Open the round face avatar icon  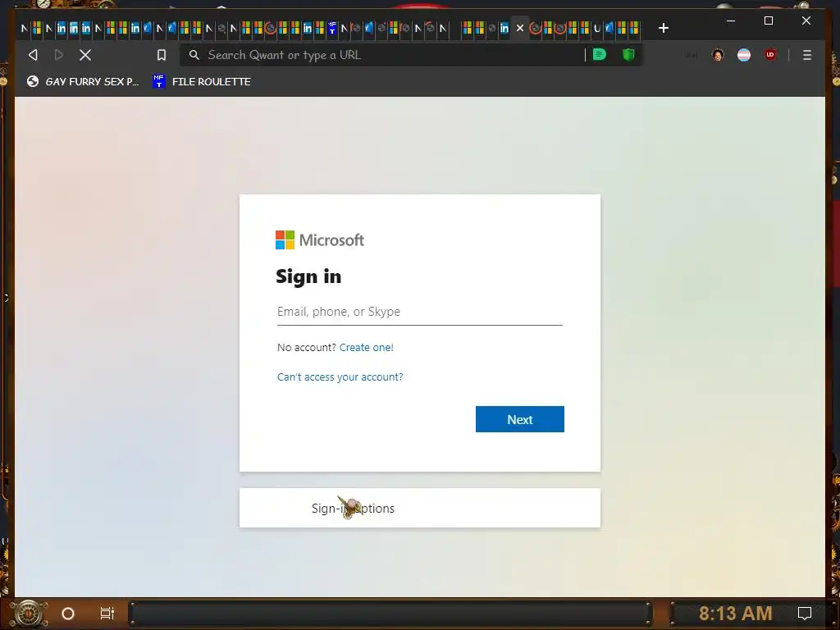point(718,55)
